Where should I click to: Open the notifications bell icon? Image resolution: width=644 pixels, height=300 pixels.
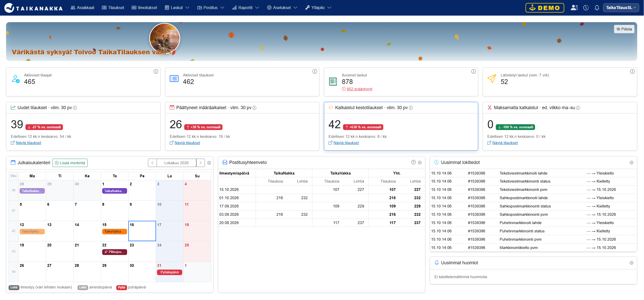click(597, 8)
